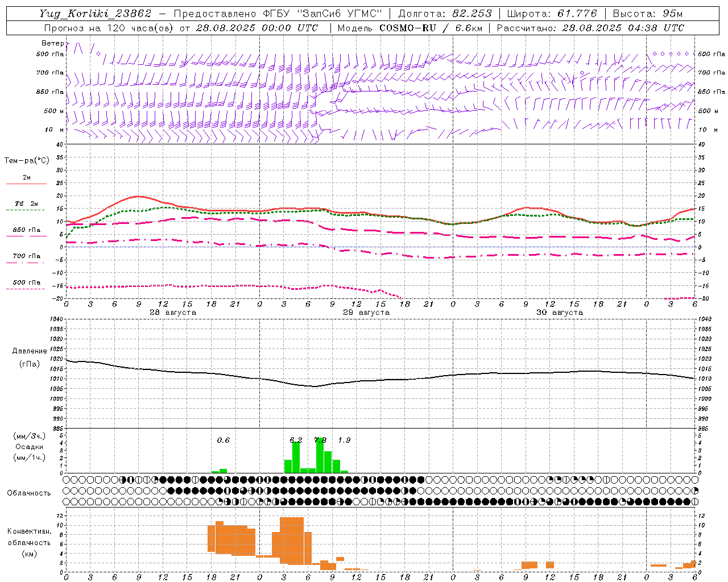
Task: Select the '(км)' unit under convective cloudiness
Action: (29, 554)
